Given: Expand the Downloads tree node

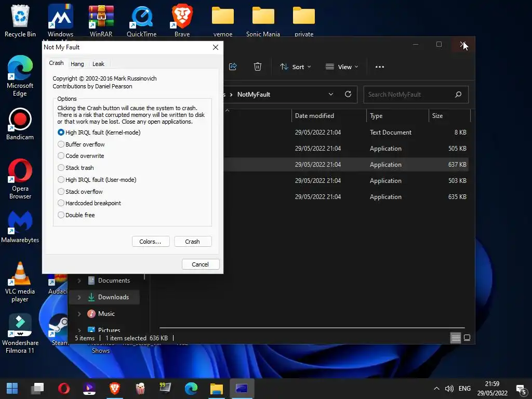Looking at the screenshot, I should (79, 297).
